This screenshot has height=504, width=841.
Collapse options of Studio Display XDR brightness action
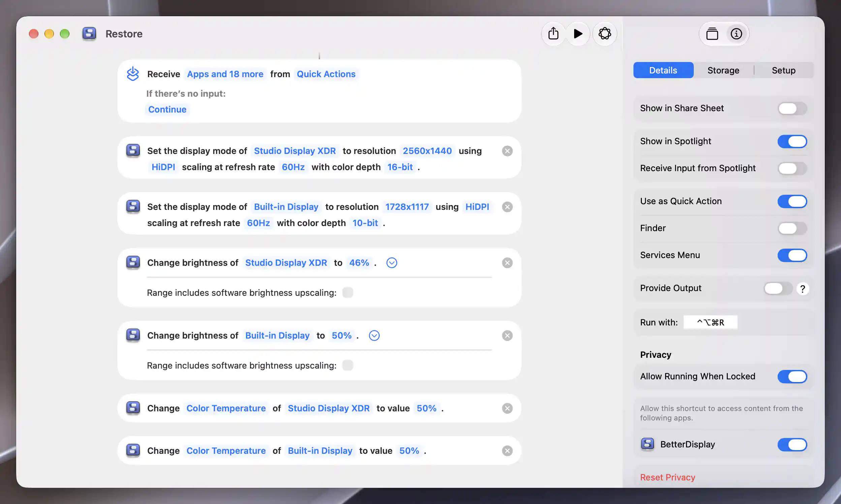(392, 262)
